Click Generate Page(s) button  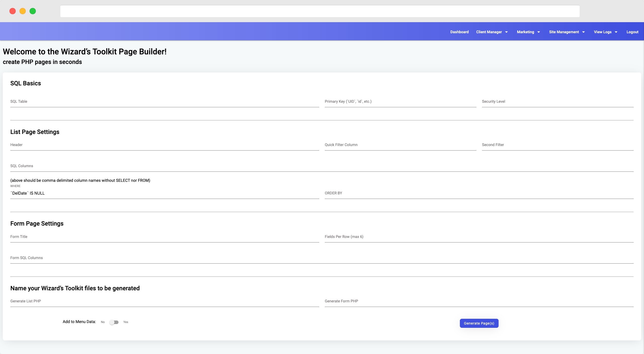coord(479,323)
